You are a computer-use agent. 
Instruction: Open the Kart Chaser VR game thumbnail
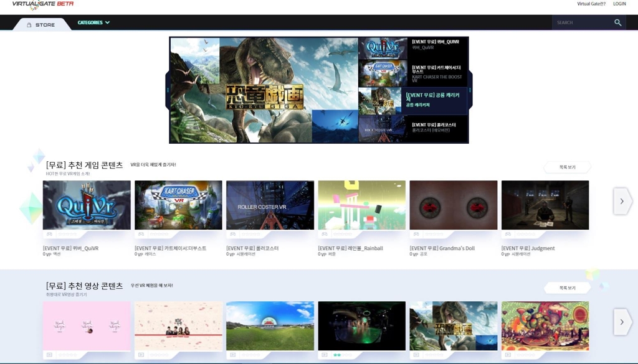click(178, 205)
